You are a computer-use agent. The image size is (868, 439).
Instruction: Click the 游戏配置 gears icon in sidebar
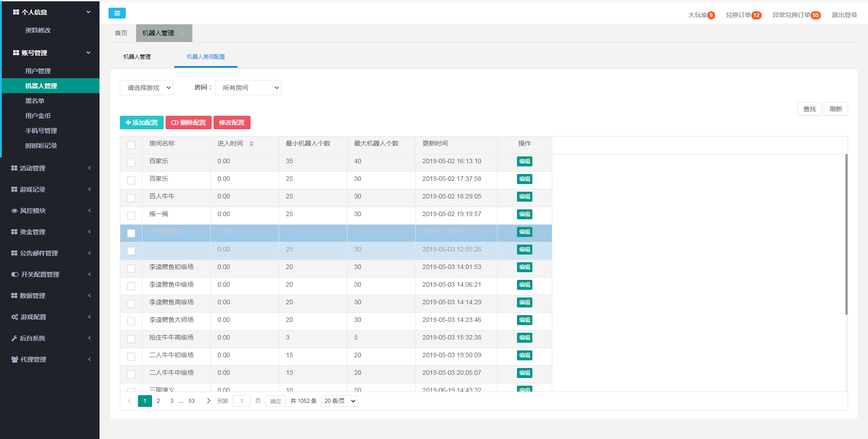(x=14, y=317)
